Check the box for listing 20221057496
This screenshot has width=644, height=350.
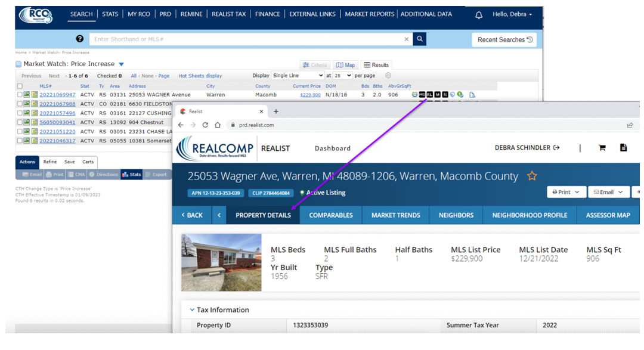[x=20, y=113]
